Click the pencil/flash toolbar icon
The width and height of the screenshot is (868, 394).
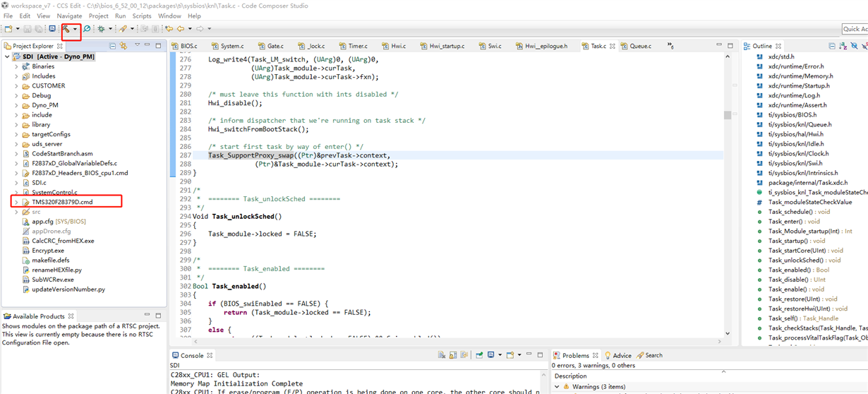pyautogui.click(x=123, y=29)
